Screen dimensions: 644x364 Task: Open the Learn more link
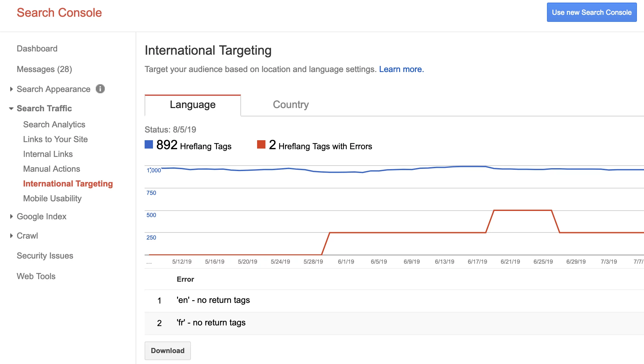point(401,69)
